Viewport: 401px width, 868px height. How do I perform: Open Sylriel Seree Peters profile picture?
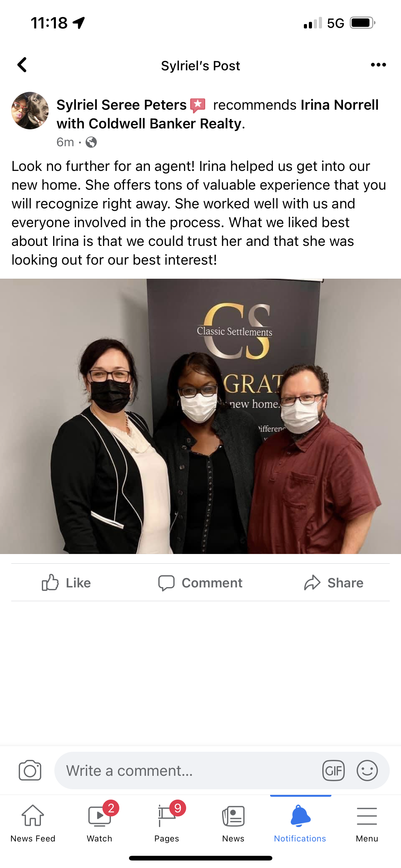pos(30,111)
